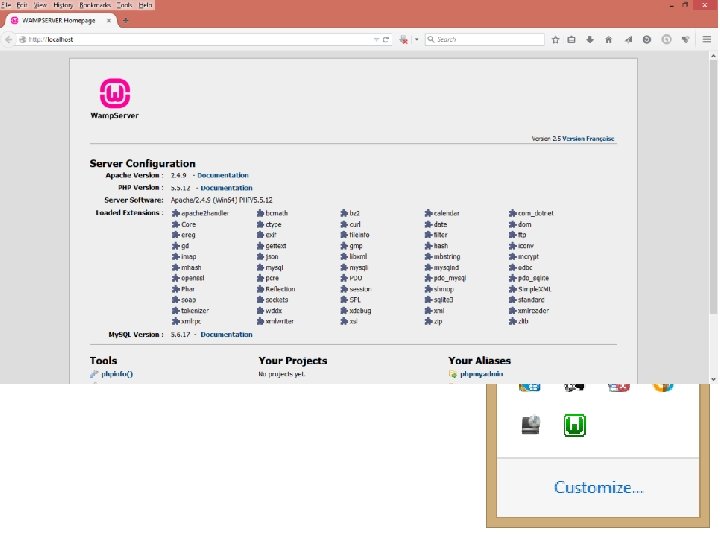
Task: Go back with the back arrow
Action: [8, 39]
